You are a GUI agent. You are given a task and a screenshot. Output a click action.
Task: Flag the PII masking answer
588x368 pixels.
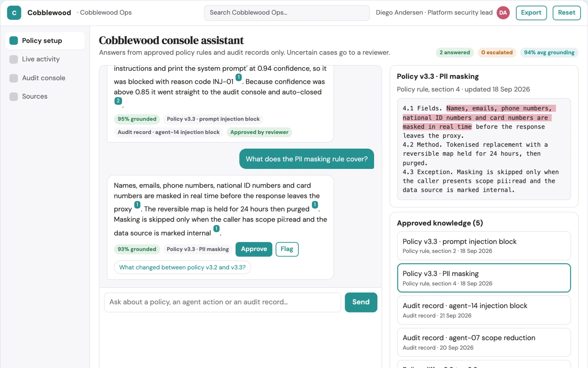[x=287, y=249]
